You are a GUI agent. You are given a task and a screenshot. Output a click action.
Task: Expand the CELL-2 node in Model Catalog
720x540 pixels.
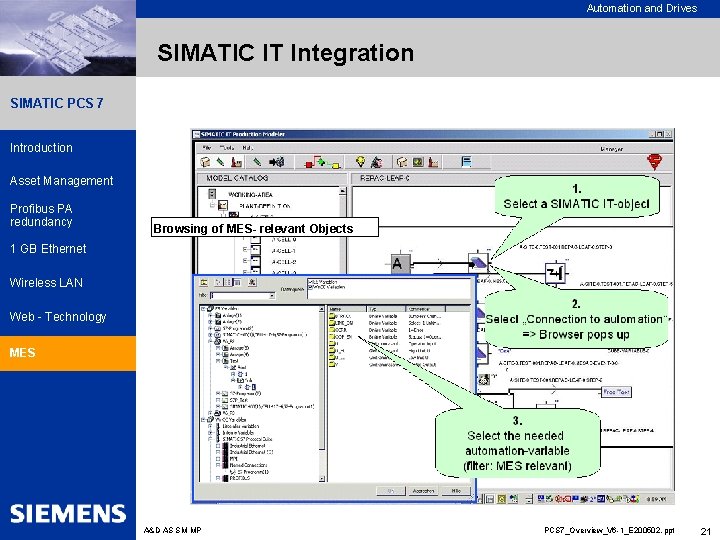(245, 261)
